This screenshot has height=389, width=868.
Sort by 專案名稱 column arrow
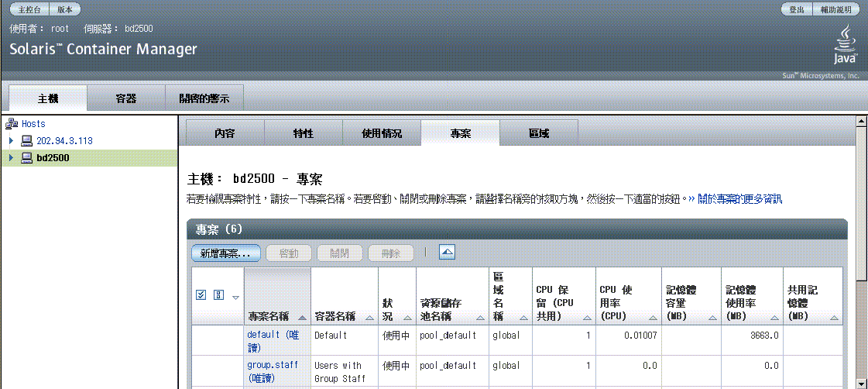(x=302, y=318)
